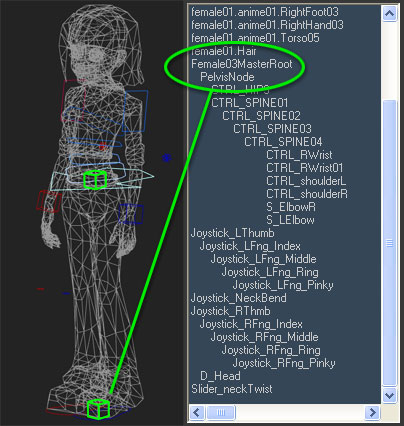Viewport: 404px width, 426px height.
Task: Select the D_Head node
Action: pyautogui.click(x=220, y=376)
